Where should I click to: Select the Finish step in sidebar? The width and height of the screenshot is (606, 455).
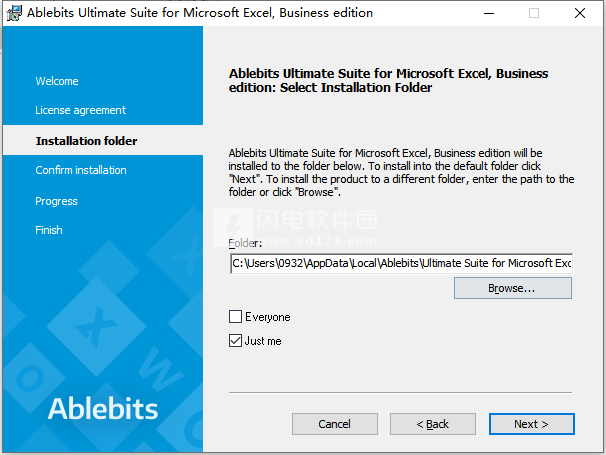click(x=49, y=230)
